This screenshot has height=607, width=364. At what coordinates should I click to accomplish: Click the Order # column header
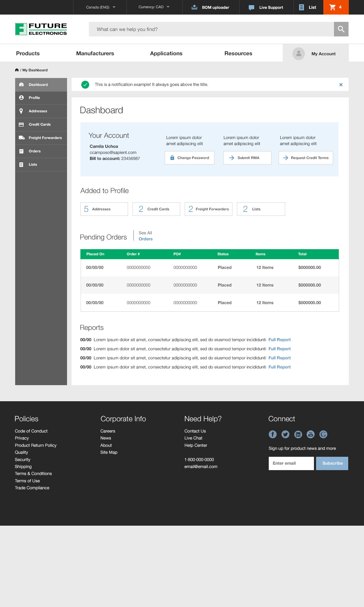coord(133,254)
